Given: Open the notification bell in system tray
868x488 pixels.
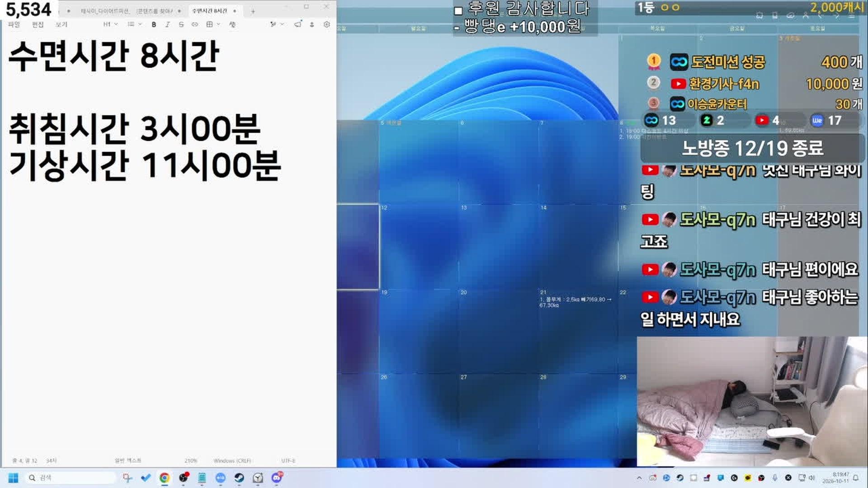Looking at the screenshot, I should (x=856, y=478).
